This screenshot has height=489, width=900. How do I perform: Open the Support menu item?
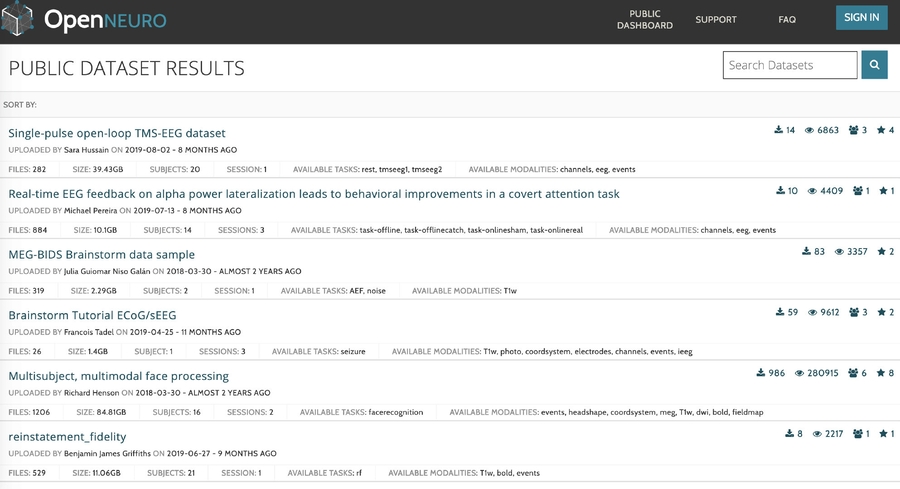coord(716,19)
